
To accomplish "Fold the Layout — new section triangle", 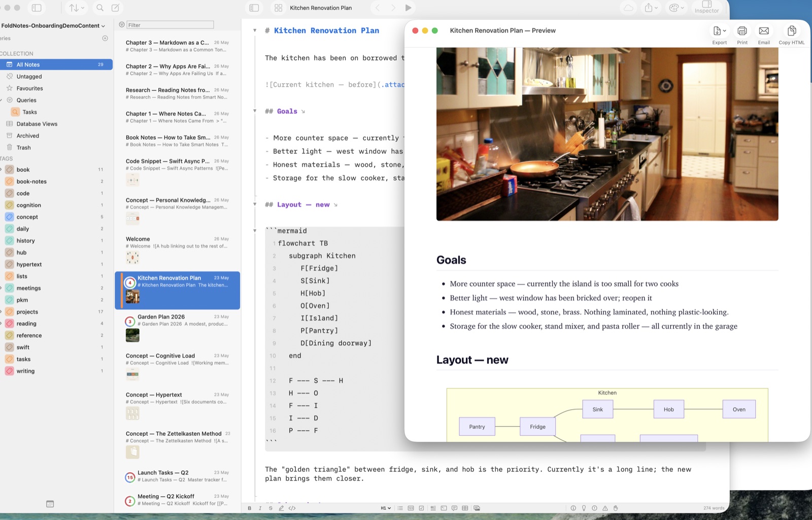I will point(255,204).
